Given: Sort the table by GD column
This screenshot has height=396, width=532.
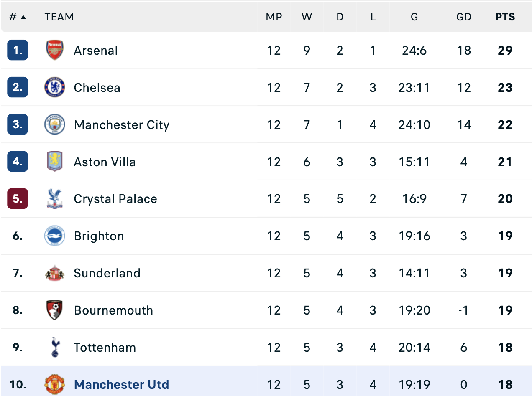Looking at the screenshot, I should click(x=464, y=17).
